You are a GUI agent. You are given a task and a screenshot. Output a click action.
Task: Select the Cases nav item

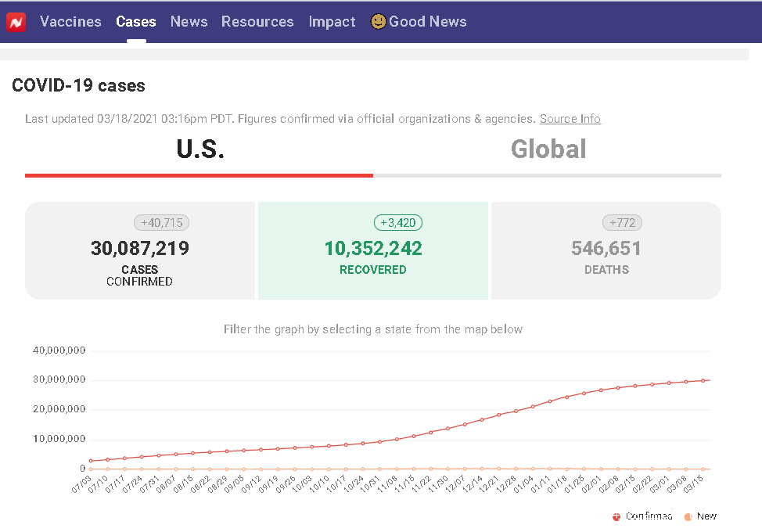pos(136,22)
